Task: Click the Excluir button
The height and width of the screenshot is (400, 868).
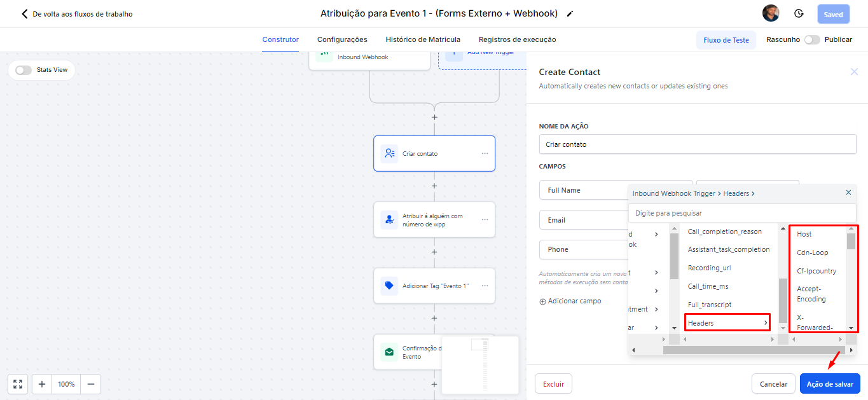Action: point(553,384)
